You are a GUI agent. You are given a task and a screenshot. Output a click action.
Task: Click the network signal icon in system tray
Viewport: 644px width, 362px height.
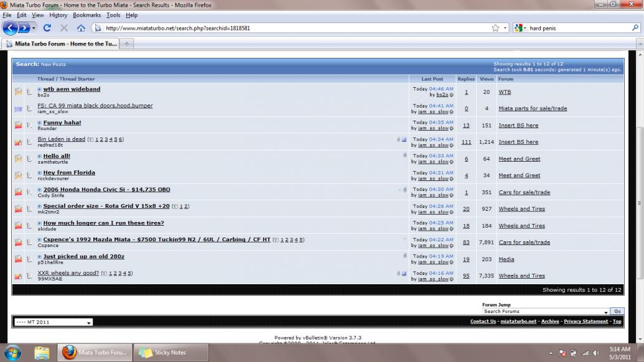tap(585, 353)
